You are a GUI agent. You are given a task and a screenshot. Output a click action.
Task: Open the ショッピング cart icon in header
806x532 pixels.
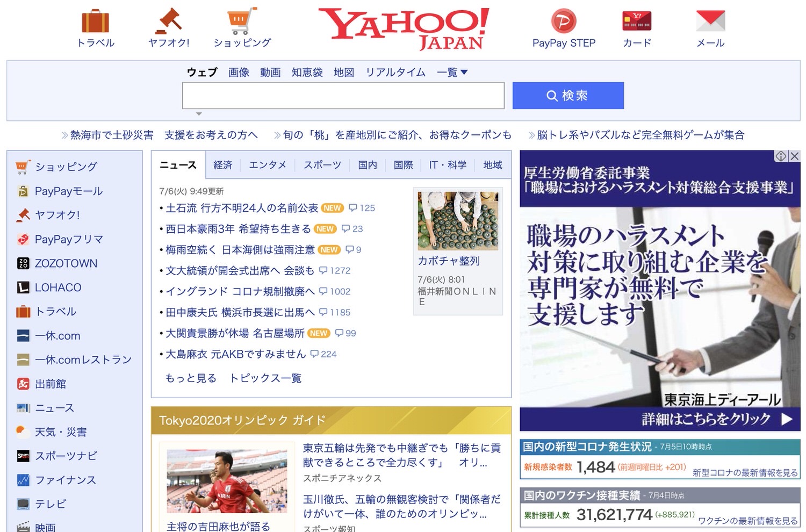tap(242, 21)
